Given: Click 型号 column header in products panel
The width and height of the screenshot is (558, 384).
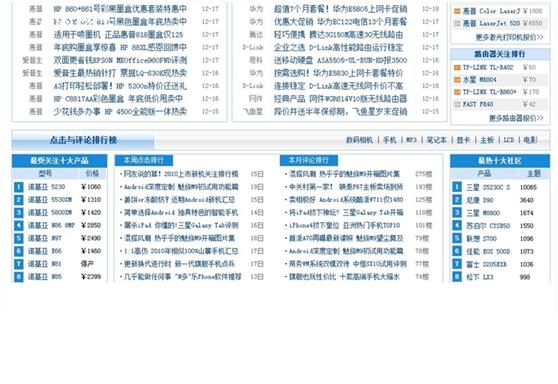Looking at the screenshot, I should 45,173.
